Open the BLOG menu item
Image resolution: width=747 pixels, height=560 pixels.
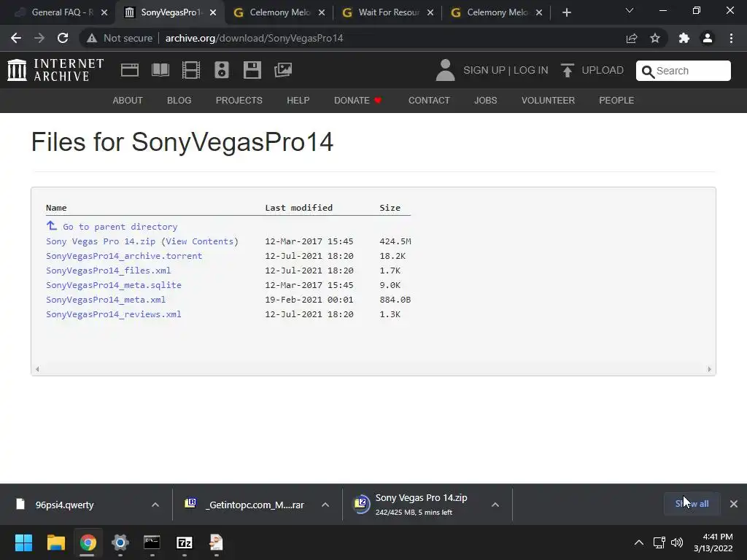(179, 101)
